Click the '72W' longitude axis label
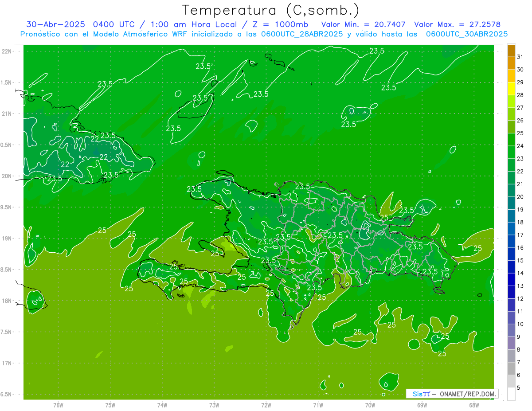The width and height of the screenshot is (532, 411). point(266,405)
